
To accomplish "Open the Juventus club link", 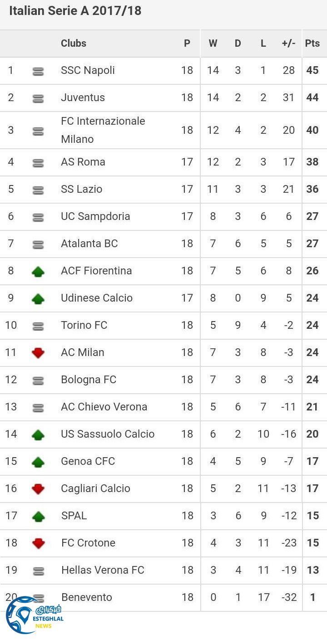I will (83, 98).
